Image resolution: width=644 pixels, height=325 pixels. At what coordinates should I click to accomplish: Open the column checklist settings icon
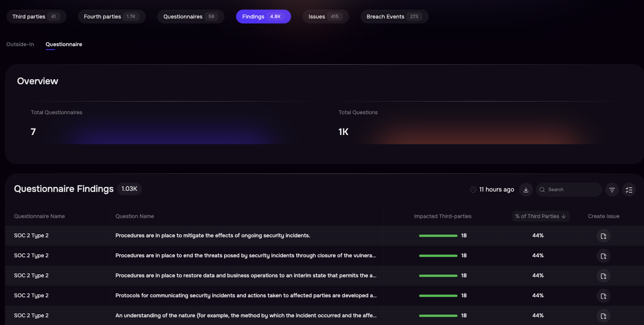629,190
